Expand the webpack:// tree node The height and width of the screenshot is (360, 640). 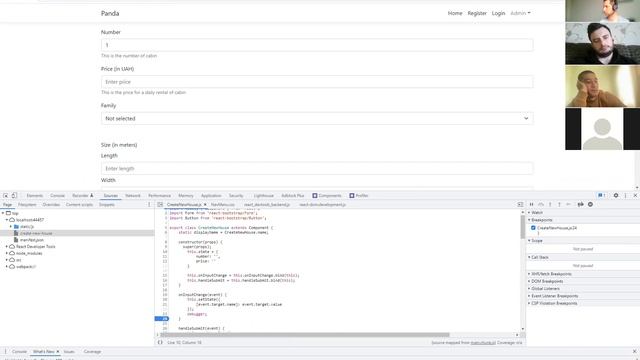coord(7,267)
